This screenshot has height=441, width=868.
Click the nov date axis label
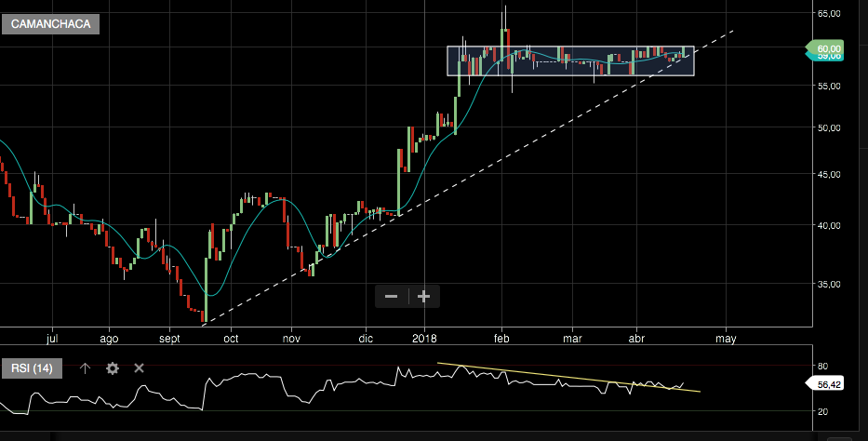click(292, 338)
